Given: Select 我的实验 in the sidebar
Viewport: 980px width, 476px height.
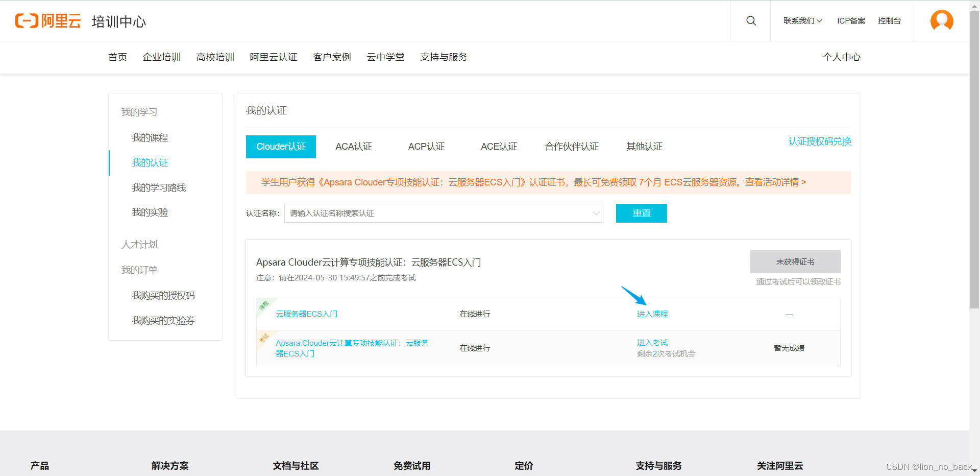Looking at the screenshot, I should 150,212.
